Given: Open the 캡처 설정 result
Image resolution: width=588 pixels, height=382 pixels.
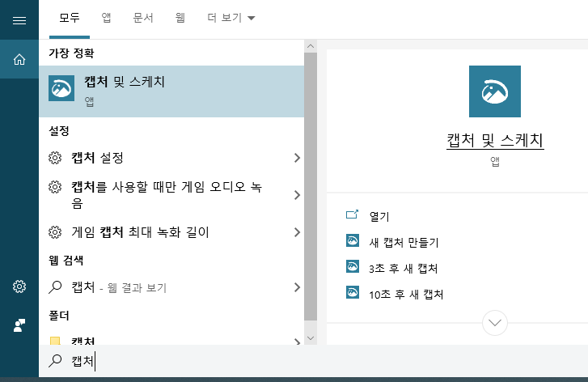Looking at the screenshot, I should [171, 158].
